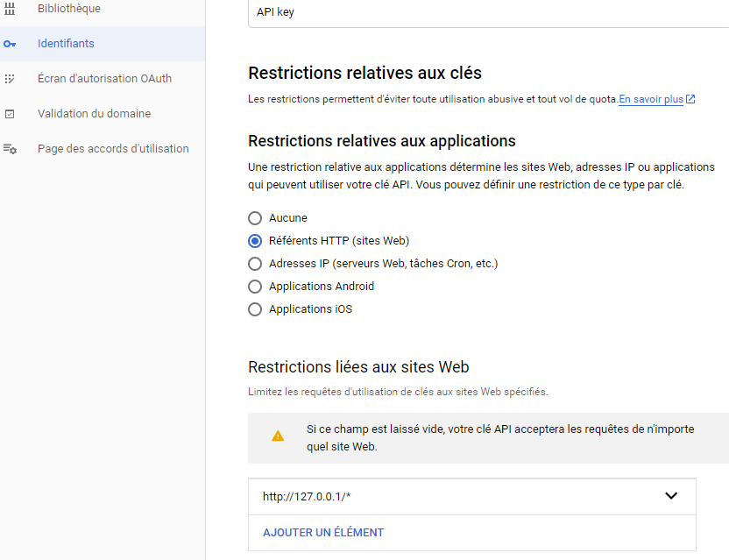Click the external link icon beside En savoir plus
The height and width of the screenshot is (560, 729).
[690, 100]
